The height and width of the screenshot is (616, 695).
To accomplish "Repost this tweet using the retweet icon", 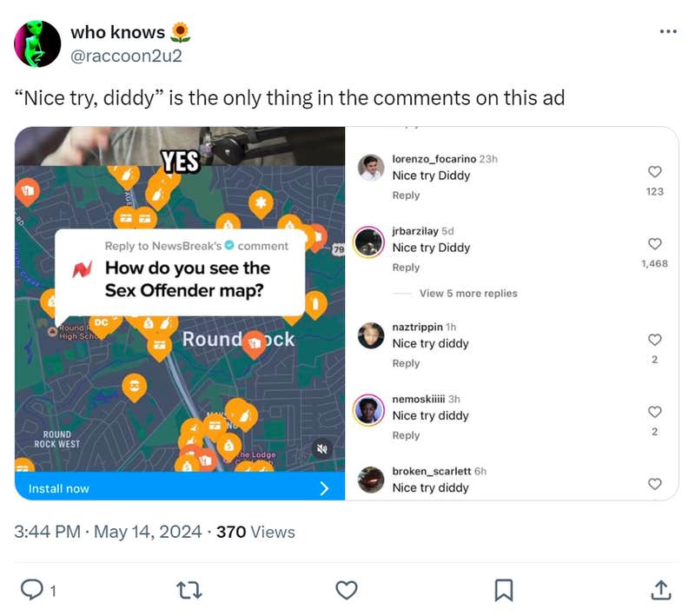I will 189,590.
